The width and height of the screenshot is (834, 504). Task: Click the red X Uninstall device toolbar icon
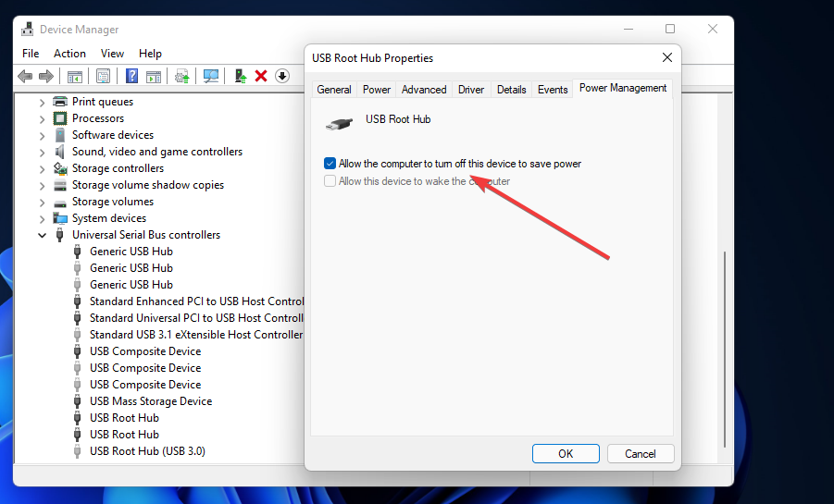(261, 76)
